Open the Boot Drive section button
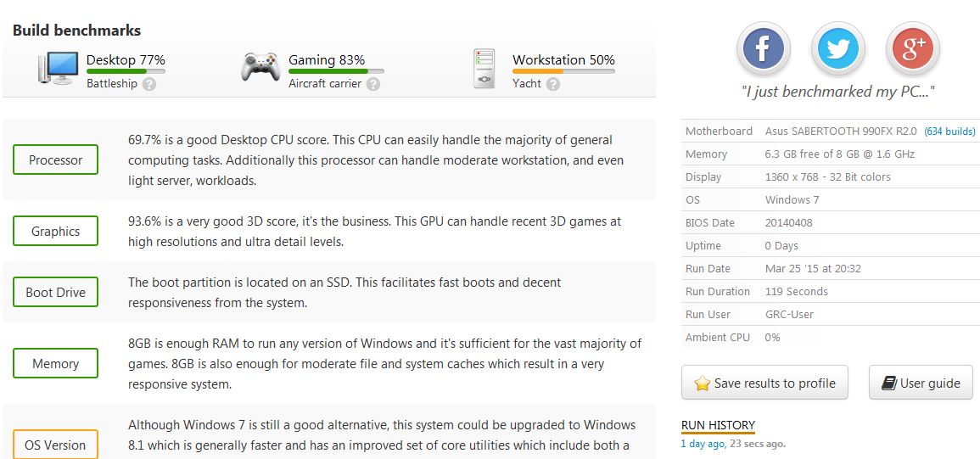 [x=56, y=292]
